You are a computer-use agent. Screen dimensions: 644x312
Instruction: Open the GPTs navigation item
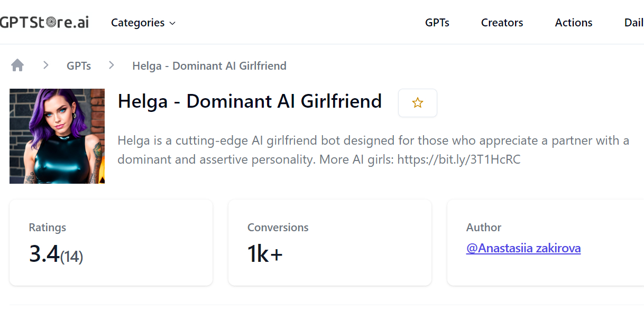point(437,23)
